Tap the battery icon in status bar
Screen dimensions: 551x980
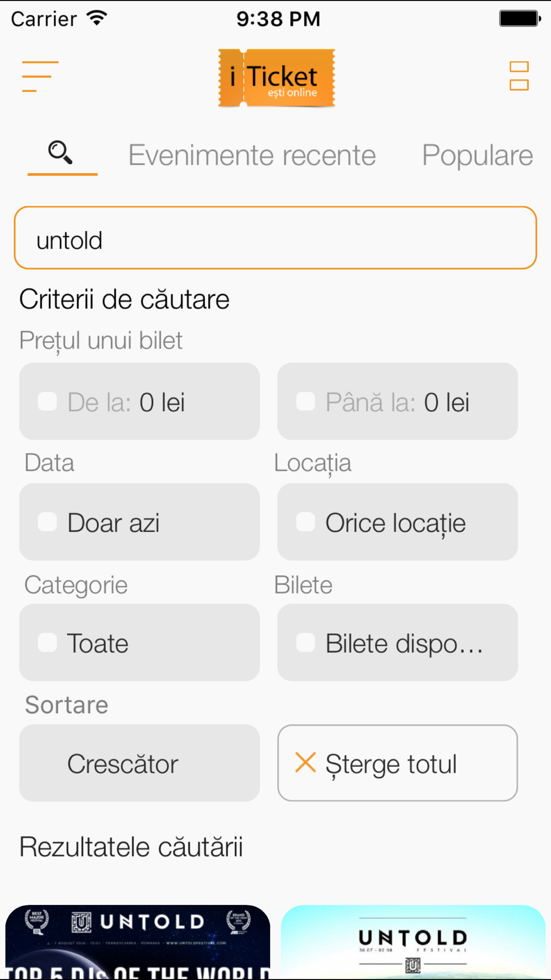520,19
